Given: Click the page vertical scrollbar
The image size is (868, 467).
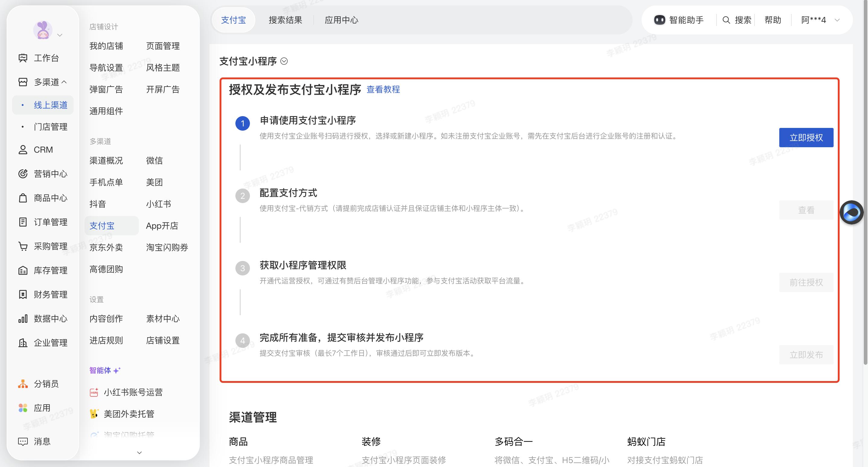Looking at the screenshot, I should point(865,182).
